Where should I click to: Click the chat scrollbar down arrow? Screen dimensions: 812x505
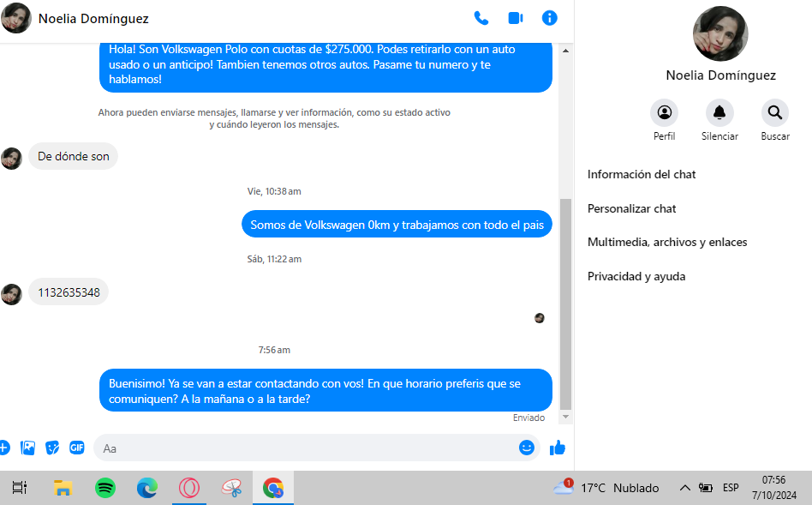[565, 417]
